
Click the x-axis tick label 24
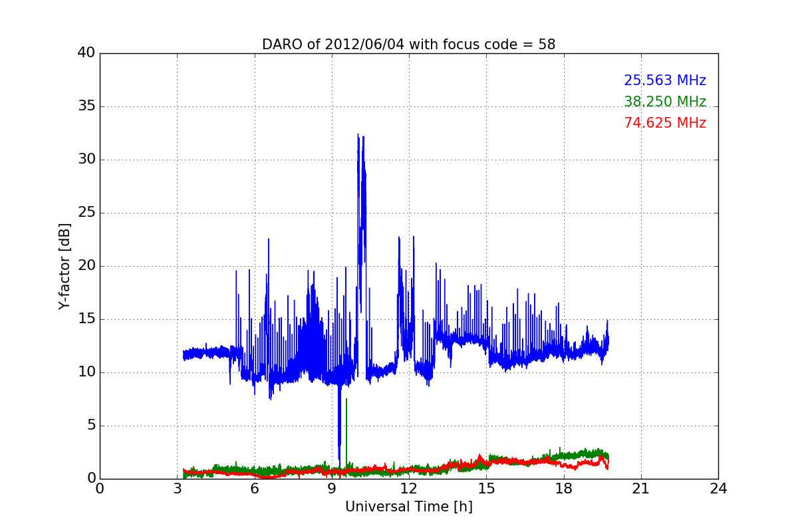[718, 488]
